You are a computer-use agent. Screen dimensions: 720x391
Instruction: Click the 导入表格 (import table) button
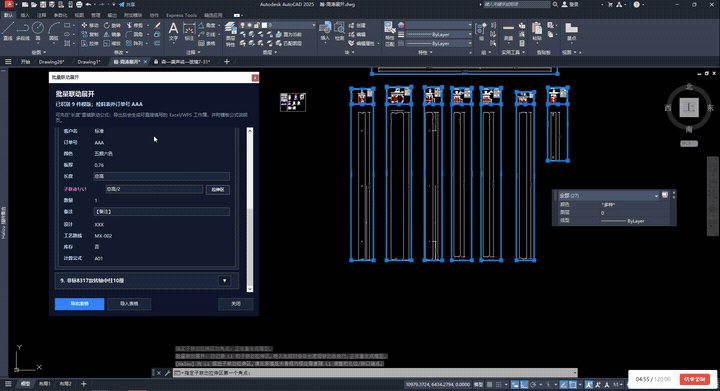[x=129, y=304]
